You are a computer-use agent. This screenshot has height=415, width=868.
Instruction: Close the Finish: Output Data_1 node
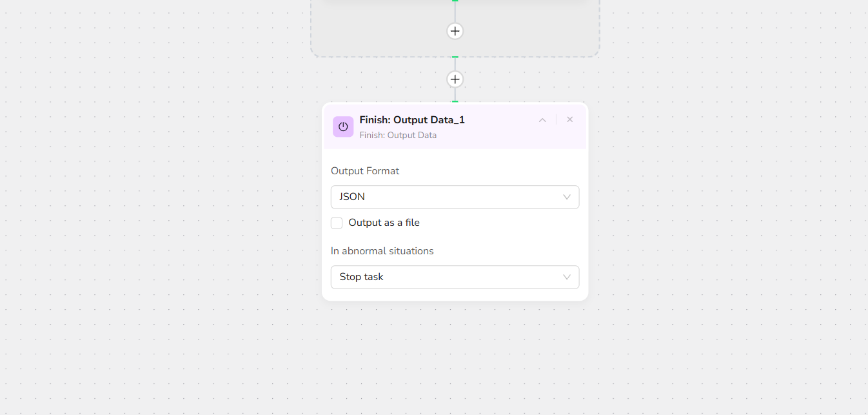570,119
